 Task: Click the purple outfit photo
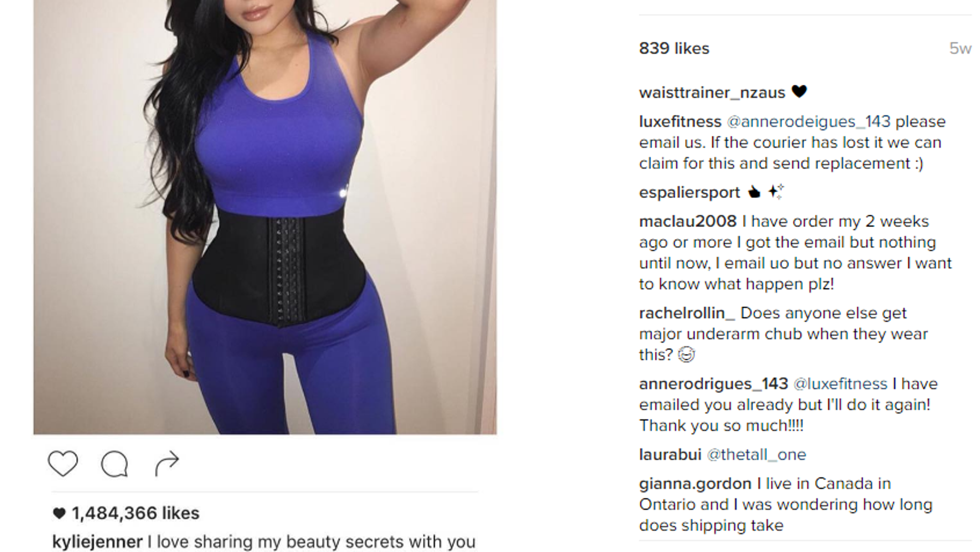(265, 217)
